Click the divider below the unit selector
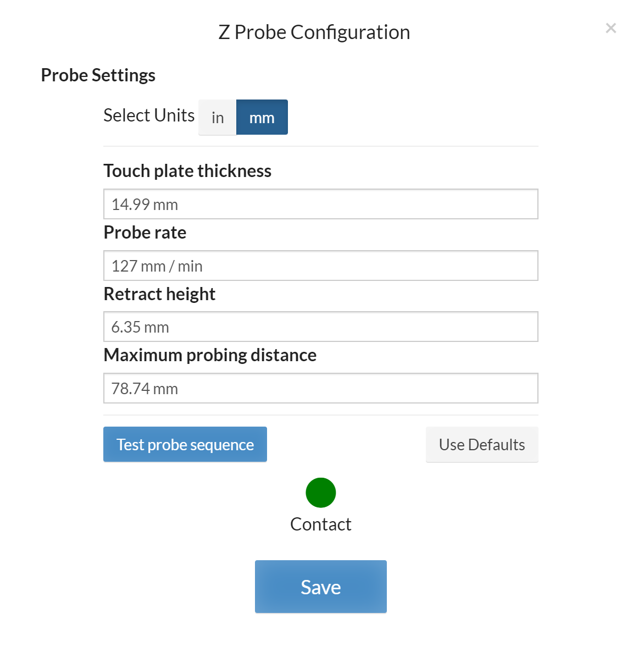This screenshot has height=652, width=644. click(x=320, y=146)
